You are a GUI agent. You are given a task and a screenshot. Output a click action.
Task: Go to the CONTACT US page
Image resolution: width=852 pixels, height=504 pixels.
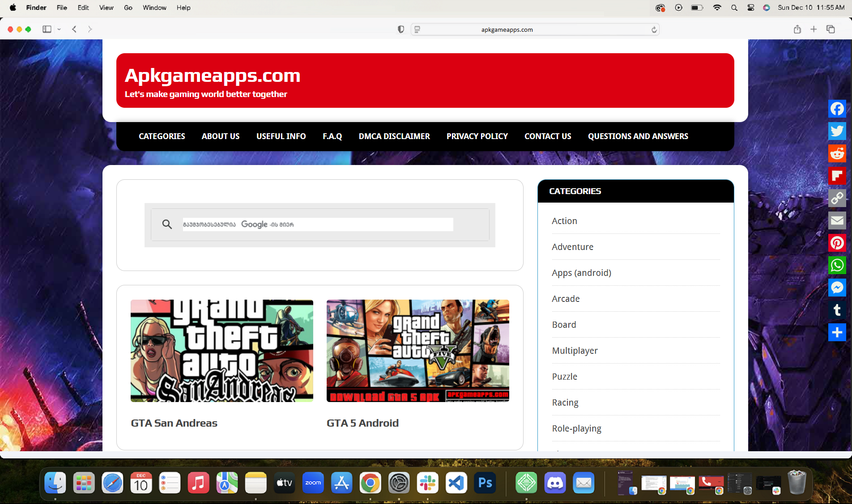click(548, 136)
